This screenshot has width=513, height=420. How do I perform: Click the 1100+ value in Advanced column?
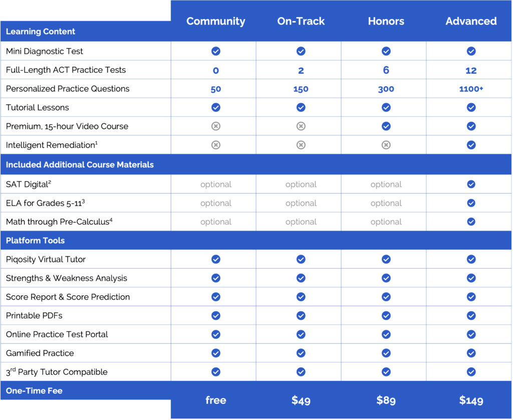tap(471, 89)
